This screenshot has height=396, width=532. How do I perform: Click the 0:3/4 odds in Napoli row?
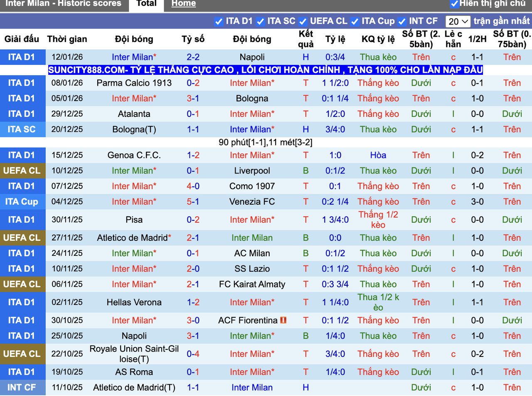pyautogui.click(x=335, y=57)
